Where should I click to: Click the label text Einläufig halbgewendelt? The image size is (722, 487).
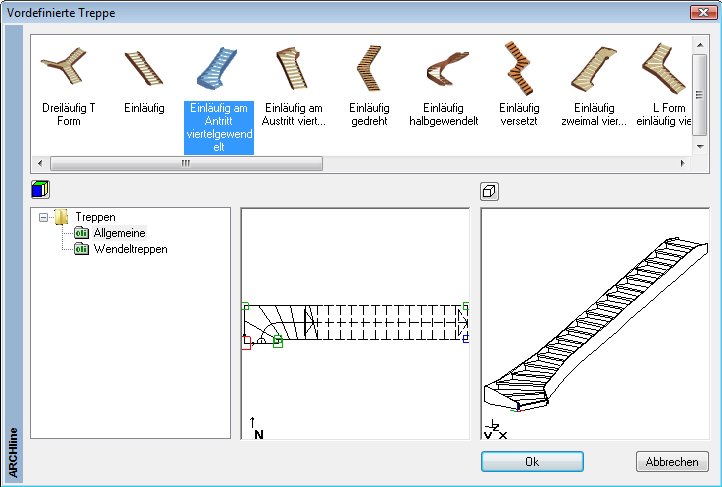[x=443, y=114]
